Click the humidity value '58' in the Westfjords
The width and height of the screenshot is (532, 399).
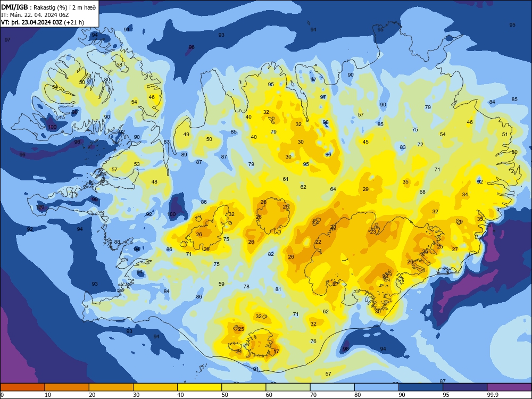119,64
